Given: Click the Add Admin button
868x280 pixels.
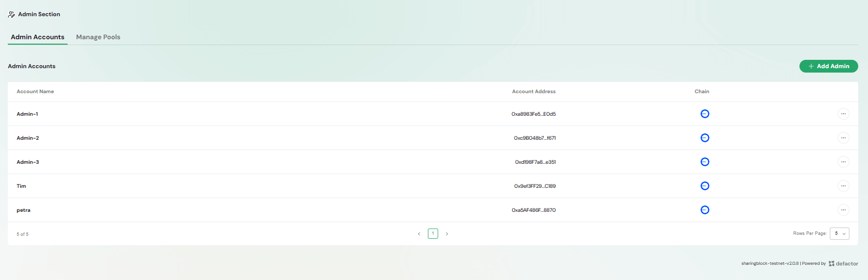Looking at the screenshot, I should pos(828,66).
